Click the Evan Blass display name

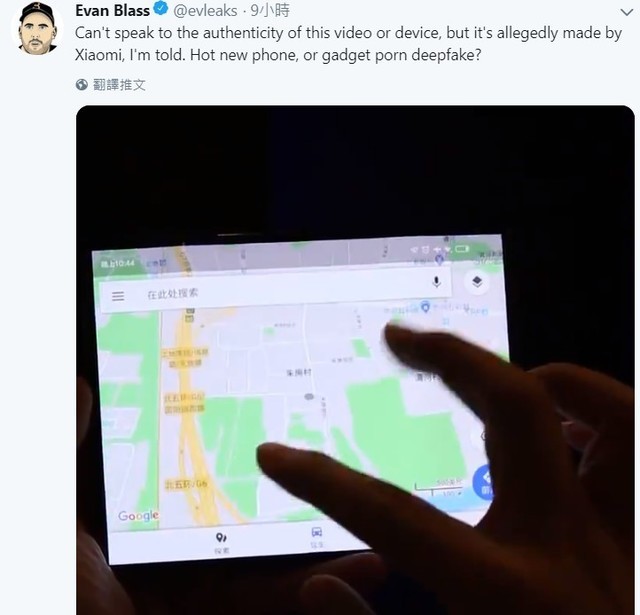point(112,10)
